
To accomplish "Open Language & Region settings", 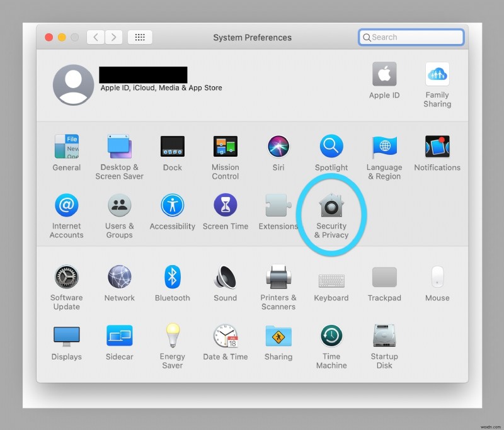I will 384,147.
